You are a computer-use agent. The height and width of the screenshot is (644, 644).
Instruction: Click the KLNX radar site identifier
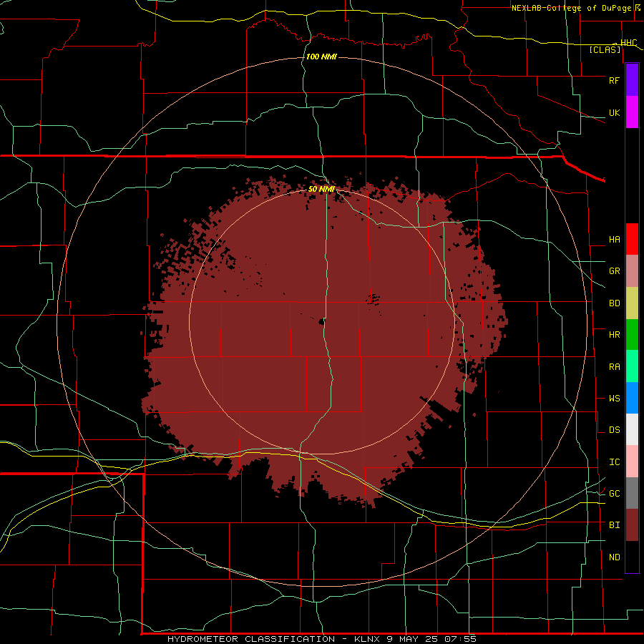[367, 639]
